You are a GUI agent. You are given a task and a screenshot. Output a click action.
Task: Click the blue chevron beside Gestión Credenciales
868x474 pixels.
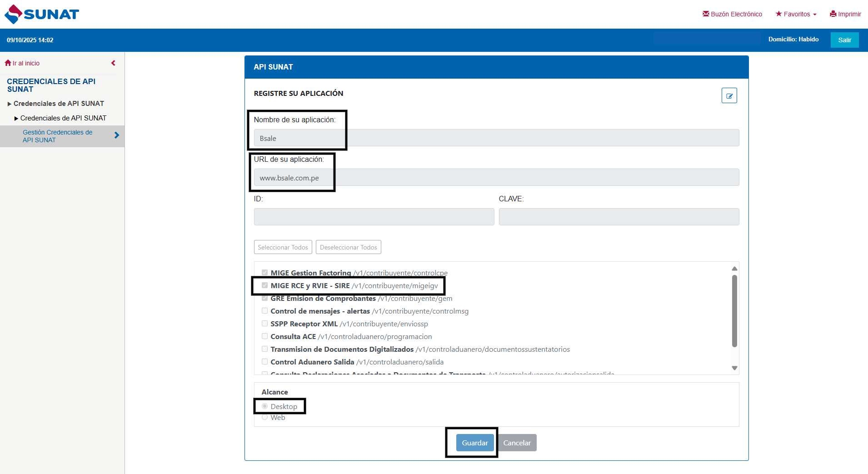(x=117, y=135)
